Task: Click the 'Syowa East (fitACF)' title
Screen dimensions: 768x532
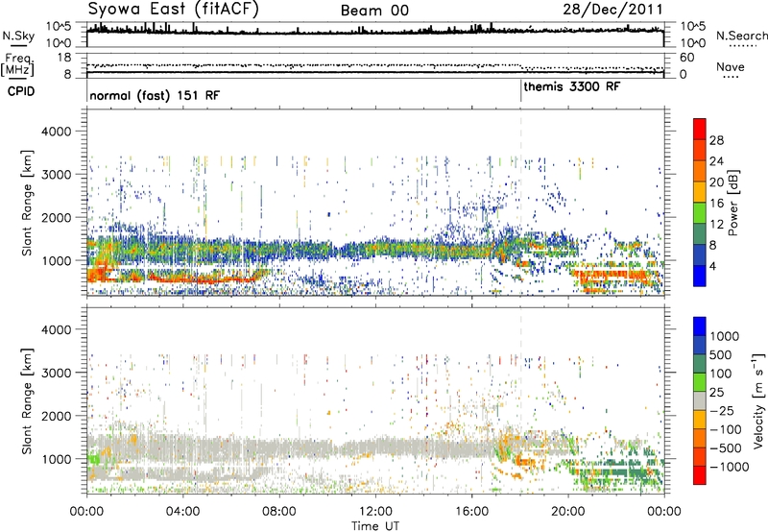Action: click(173, 9)
